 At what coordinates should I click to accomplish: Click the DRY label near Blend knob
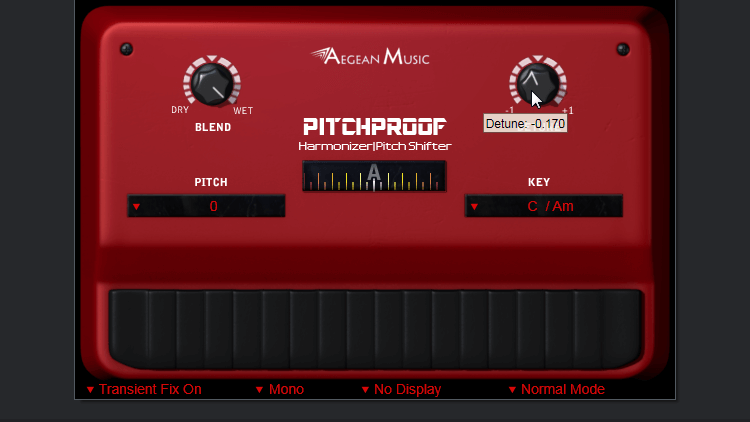pyautogui.click(x=180, y=111)
